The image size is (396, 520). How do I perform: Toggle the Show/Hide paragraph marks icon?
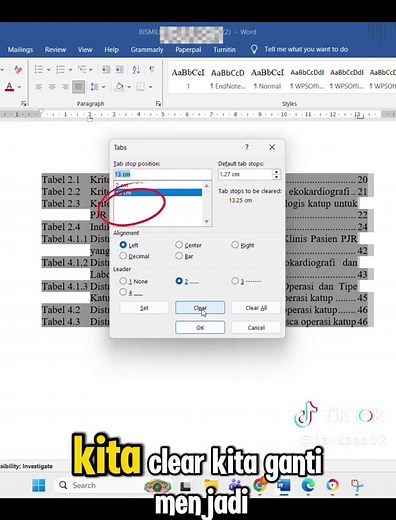[x=152, y=69]
